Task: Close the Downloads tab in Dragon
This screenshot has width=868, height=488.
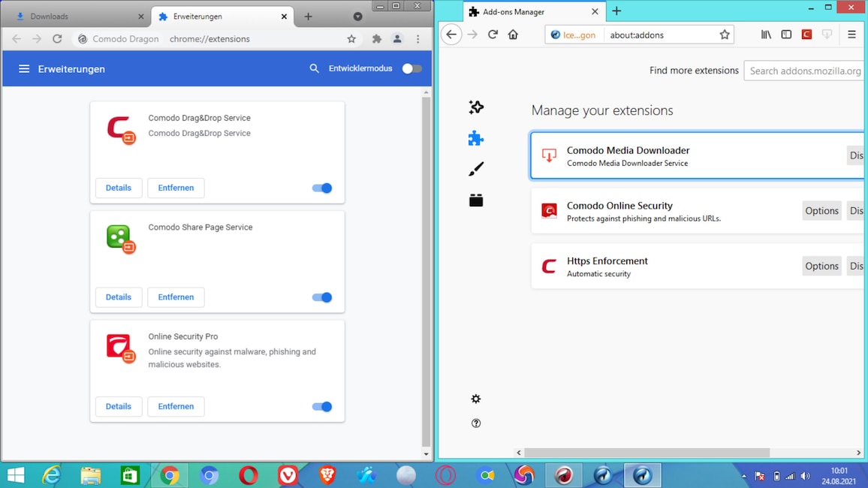Action: point(140,17)
